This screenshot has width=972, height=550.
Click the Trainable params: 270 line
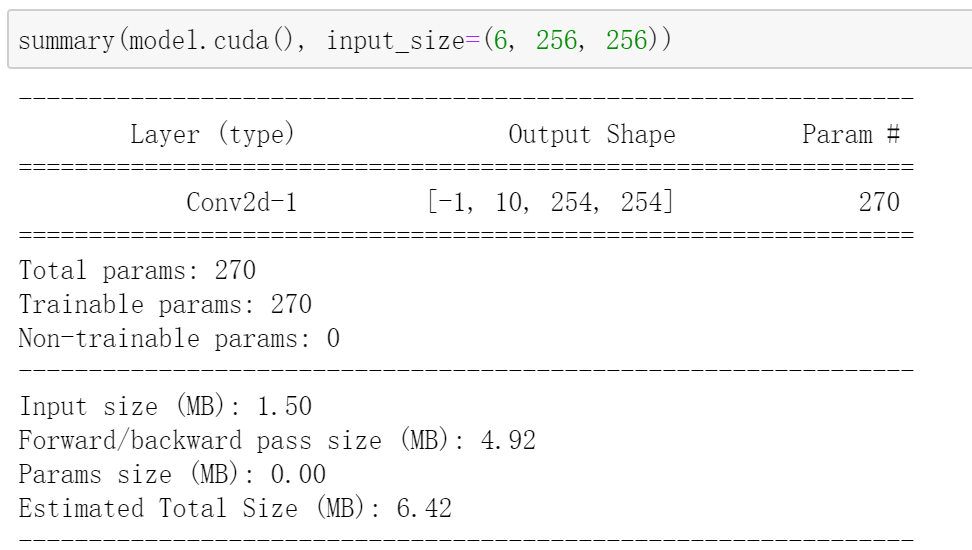tap(165, 304)
